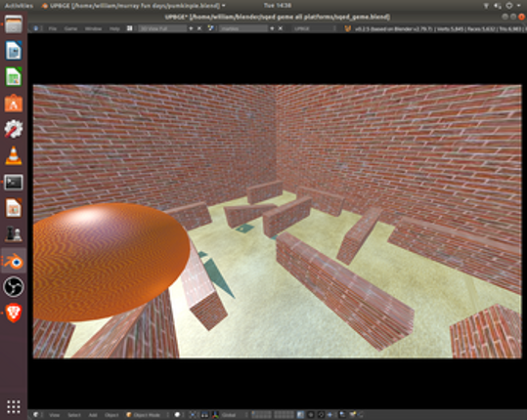The image size is (527, 420).
Task: Open the 3D View editor type selector
Action: coord(36,415)
